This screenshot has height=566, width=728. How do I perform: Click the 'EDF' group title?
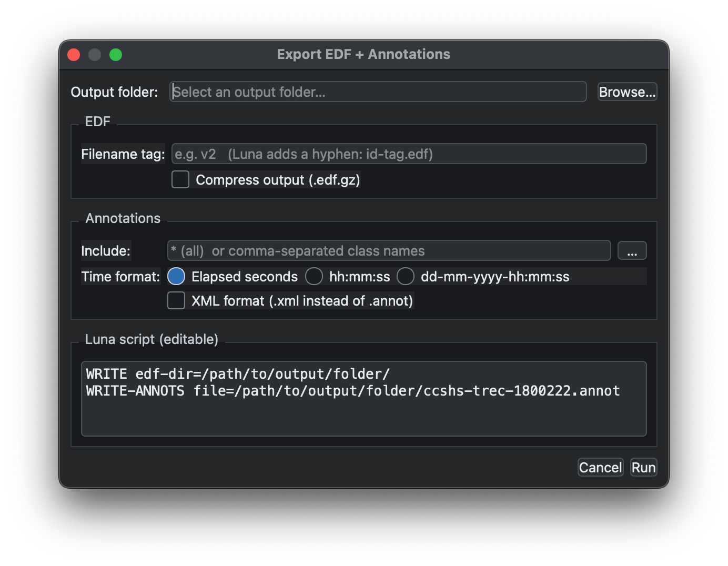(x=98, y=122)
